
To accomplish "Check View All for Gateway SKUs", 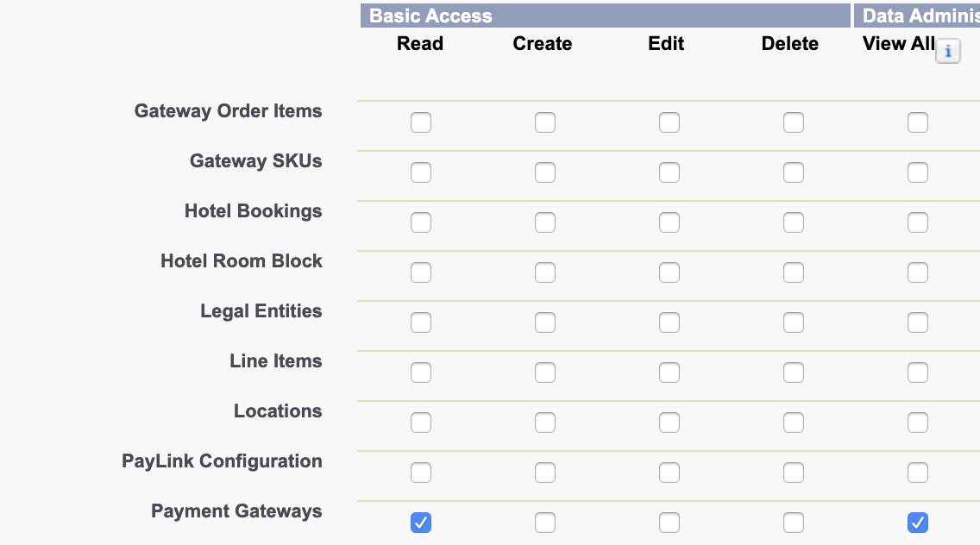I will click(918, 172).
